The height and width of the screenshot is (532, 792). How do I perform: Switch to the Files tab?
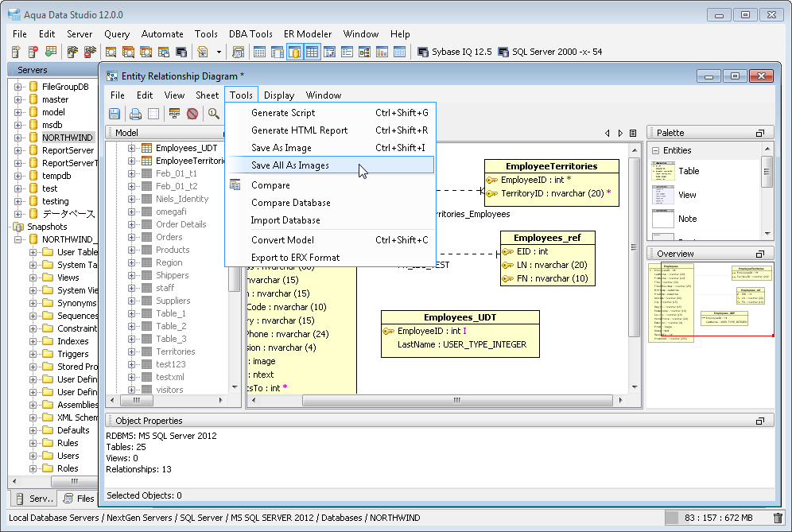(78, 499)
